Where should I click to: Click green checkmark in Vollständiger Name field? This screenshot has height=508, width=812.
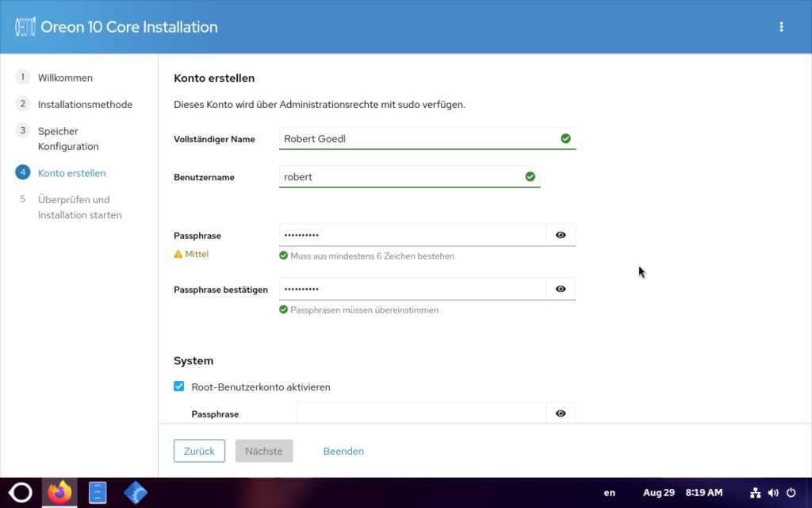(x=565, y=138)
